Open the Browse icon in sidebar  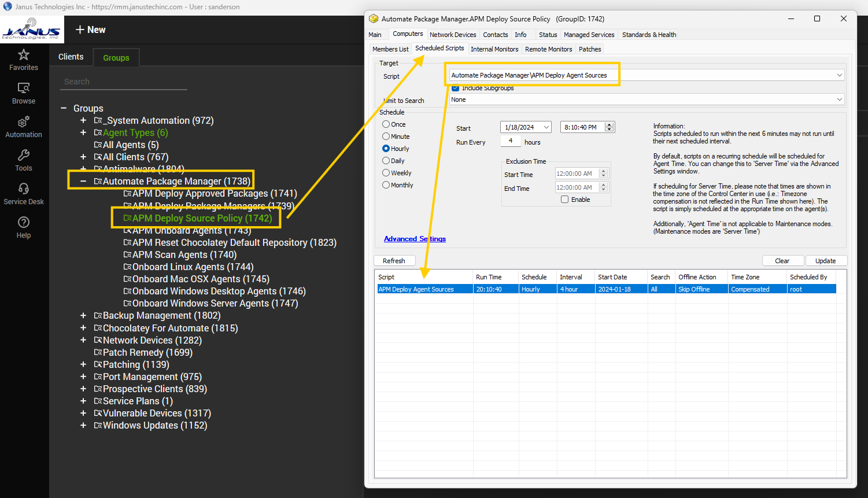[23, 88]
